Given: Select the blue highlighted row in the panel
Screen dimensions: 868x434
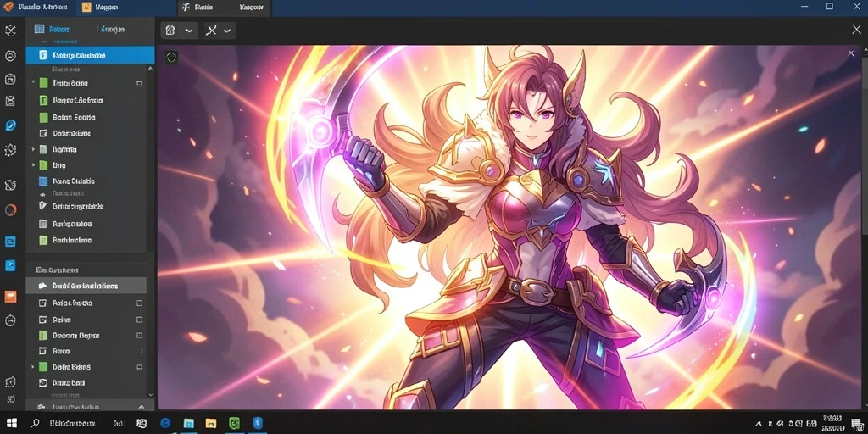Looking at the screenshot, I should tap(90, 55).
